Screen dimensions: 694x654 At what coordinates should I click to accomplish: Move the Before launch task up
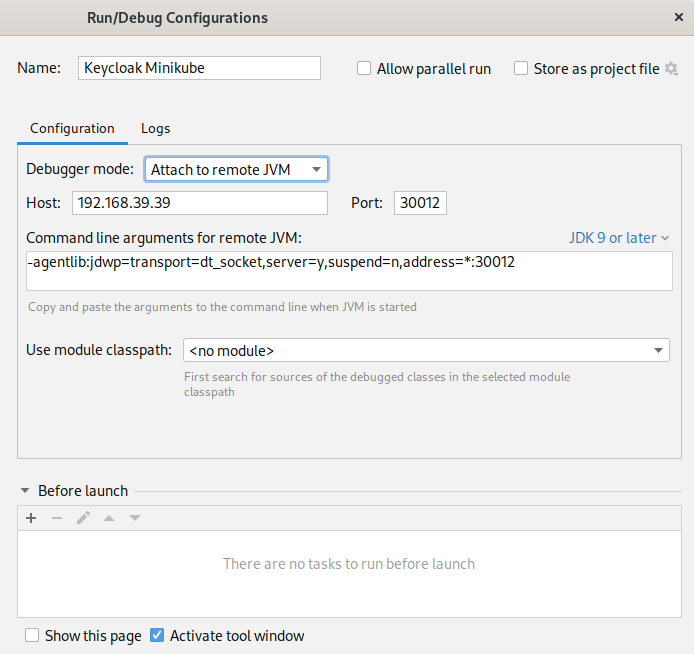109,518
